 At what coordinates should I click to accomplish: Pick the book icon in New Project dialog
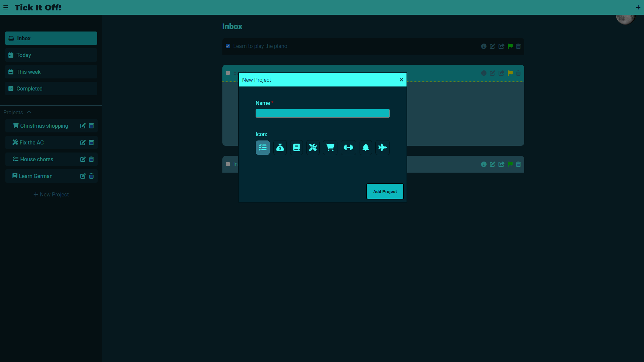click(297, 147)
